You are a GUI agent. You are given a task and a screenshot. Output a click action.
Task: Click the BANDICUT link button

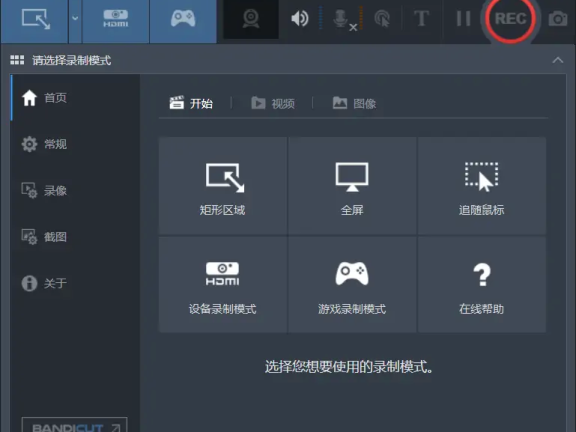(75, 425)
